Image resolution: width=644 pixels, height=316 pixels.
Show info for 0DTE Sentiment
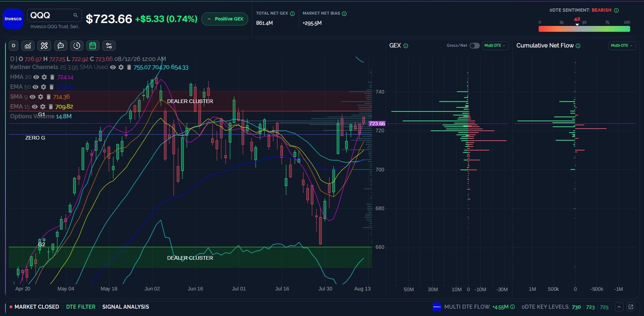tap(617, 10)
